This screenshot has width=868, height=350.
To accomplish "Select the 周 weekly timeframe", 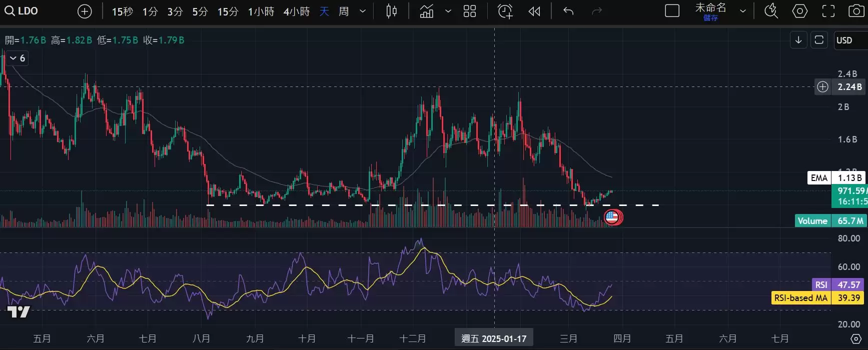I will tap(344, 11).
